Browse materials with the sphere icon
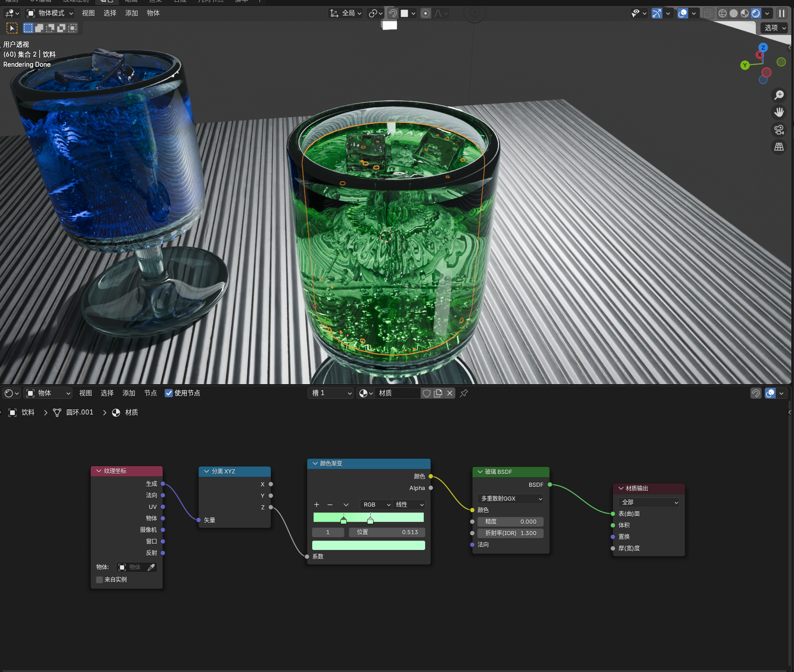This screenshot has width=794, height=672. coord(366,393)
